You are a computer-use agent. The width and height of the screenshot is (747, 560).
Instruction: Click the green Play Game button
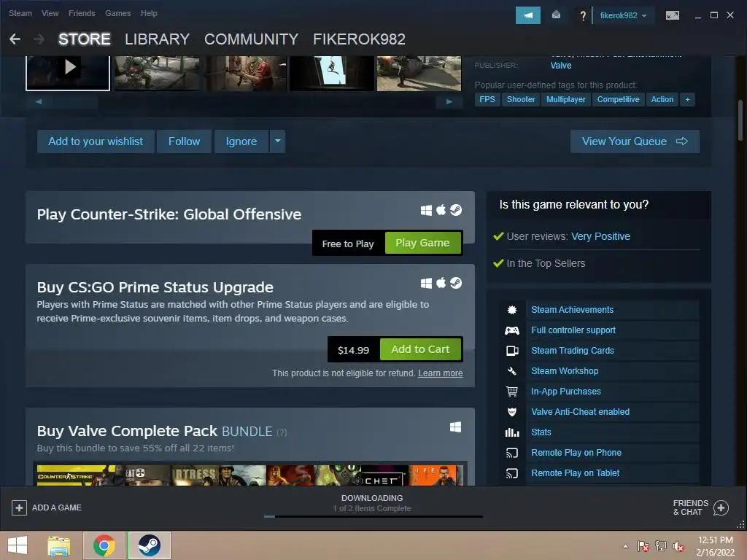coord(422,243)
